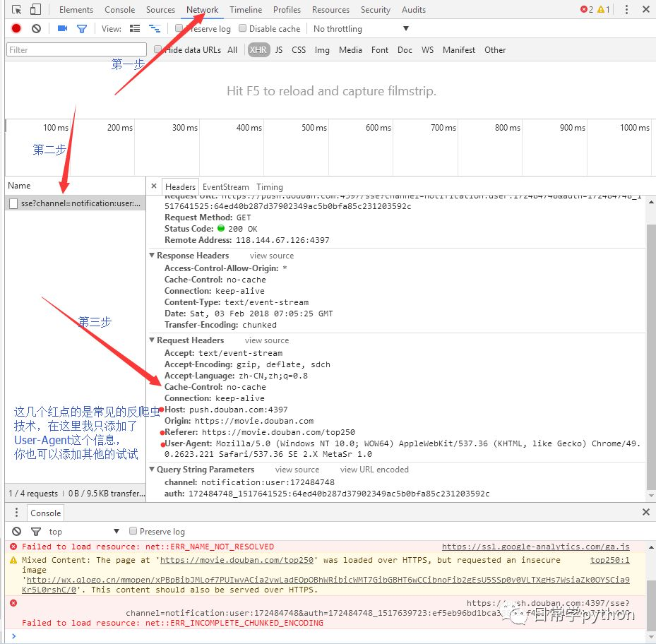
Task: Filter requests by Font
Action: click(379, 50)
